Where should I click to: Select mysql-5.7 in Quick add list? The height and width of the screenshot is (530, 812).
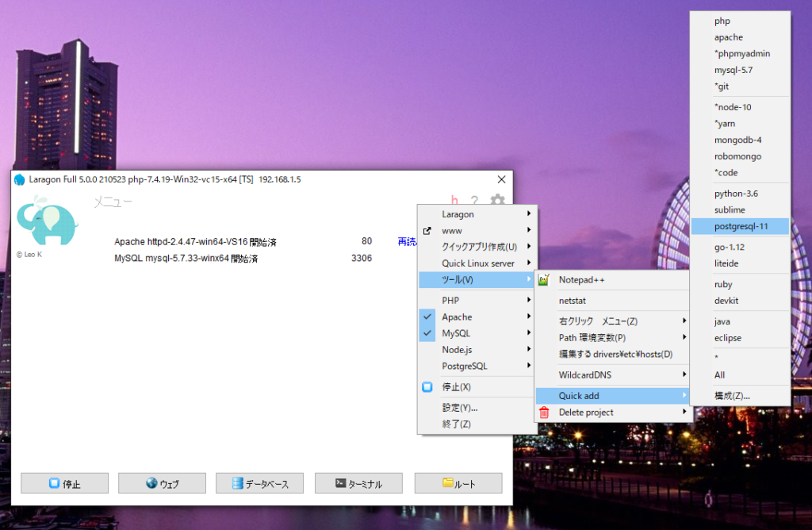740,70
